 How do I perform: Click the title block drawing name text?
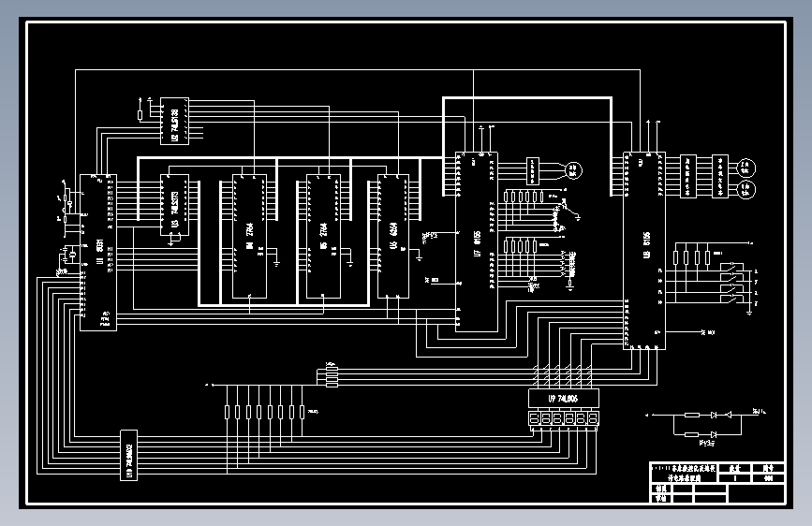pos(684,474)
